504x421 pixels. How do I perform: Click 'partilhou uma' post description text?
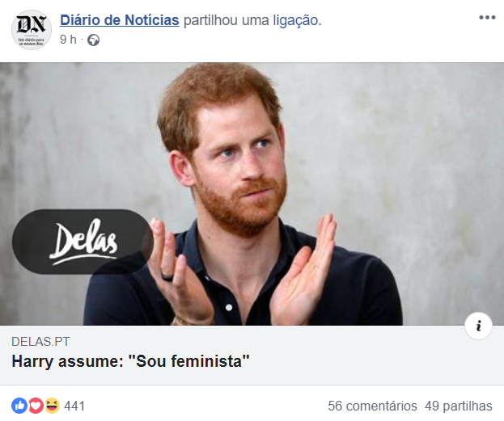(227, 20)
